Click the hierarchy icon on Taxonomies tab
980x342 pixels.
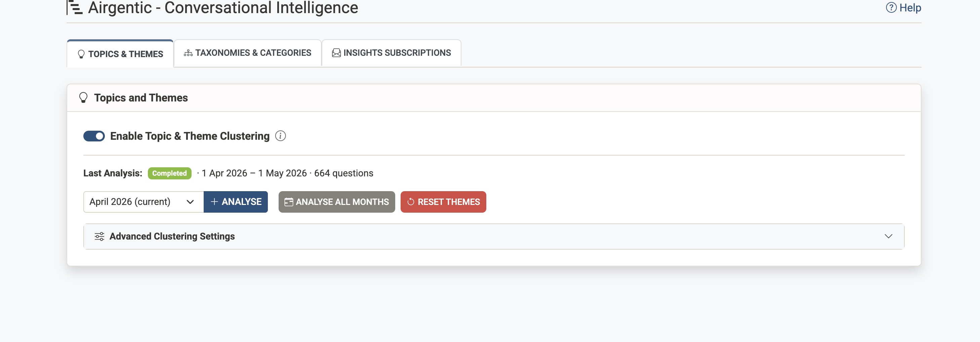pyautogui.click(x=188, y=53)
